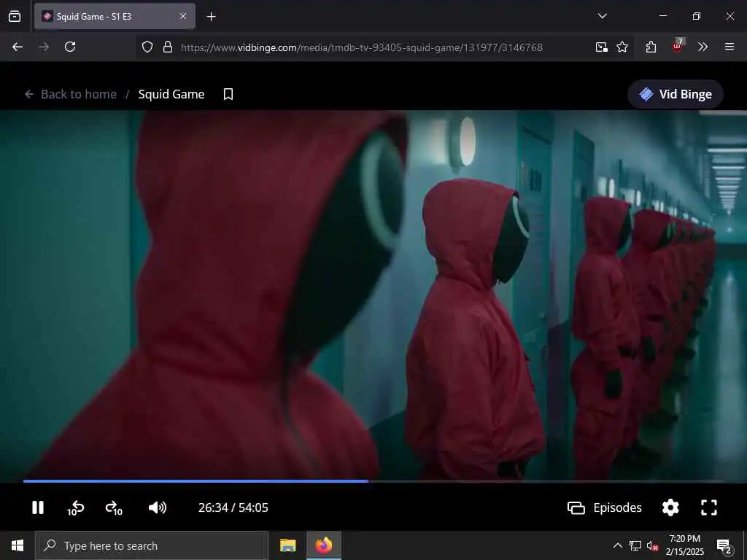
Task: Open the tracking protection shield
Action: (x=147, y=47)
